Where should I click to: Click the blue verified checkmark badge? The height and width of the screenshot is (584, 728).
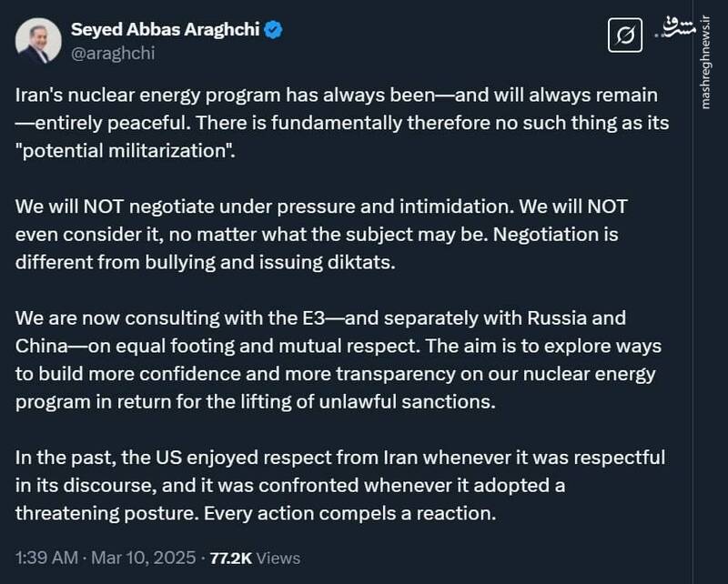[x=274, y=29]
